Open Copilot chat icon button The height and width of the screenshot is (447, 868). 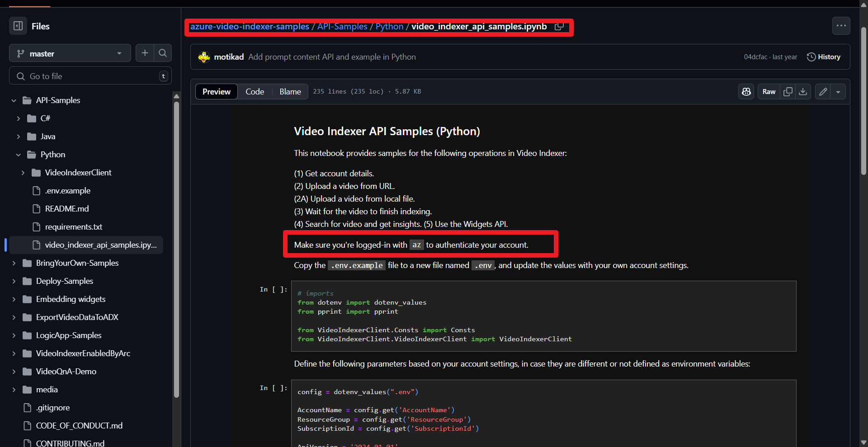[x=746, y=92]
